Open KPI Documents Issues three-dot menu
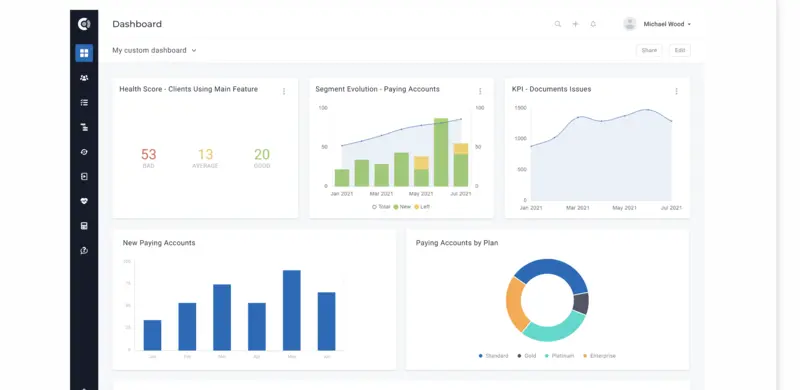The image size is (800, 390). (677, 91)
